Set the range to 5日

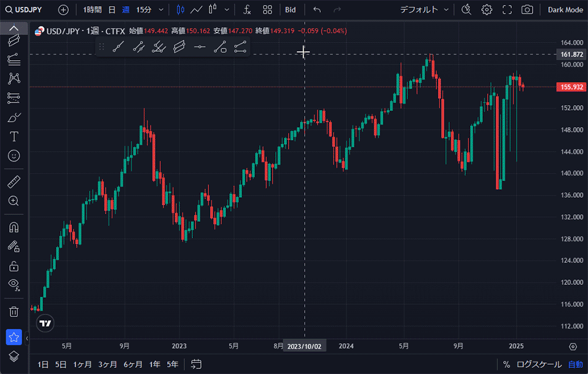61,364
